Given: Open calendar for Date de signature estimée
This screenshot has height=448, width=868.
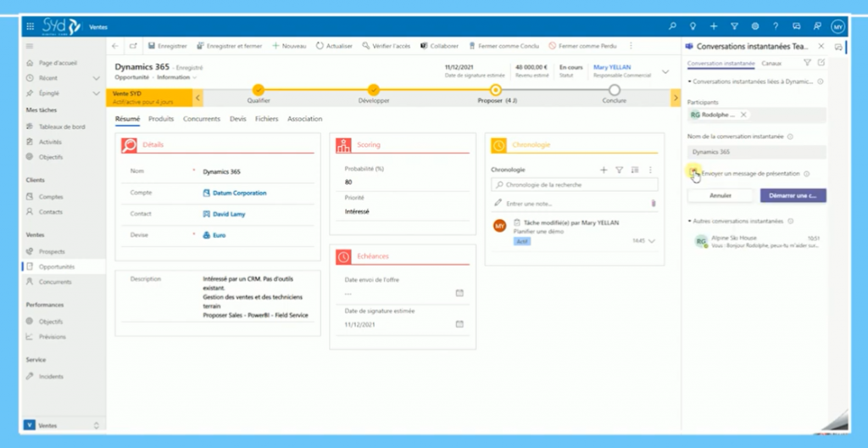Looking at the screenshot, I should click(x=459, y=324).
